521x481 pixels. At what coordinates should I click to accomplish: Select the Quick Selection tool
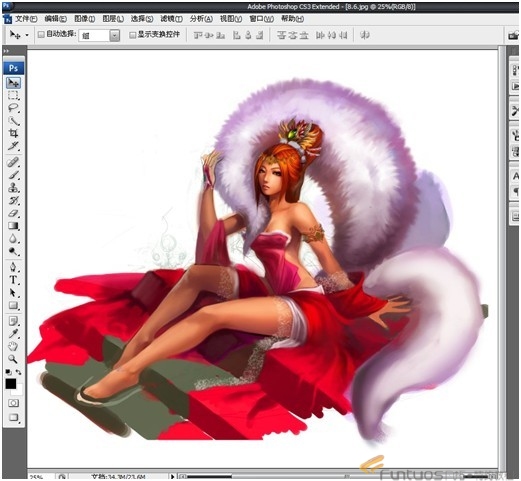pos(13,121)
